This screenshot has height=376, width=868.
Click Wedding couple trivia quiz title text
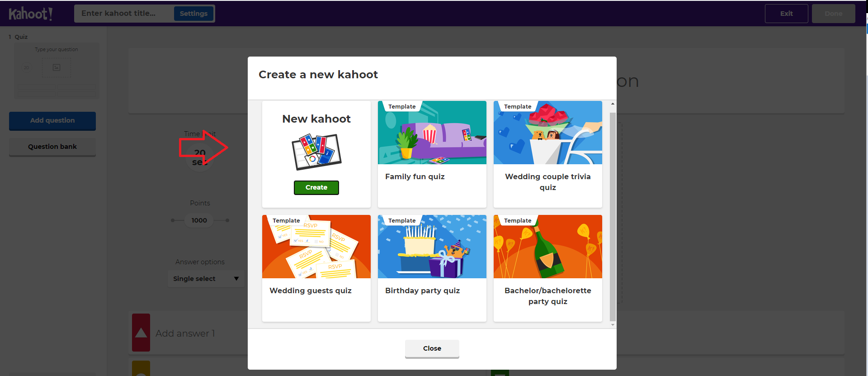[548, 182]
